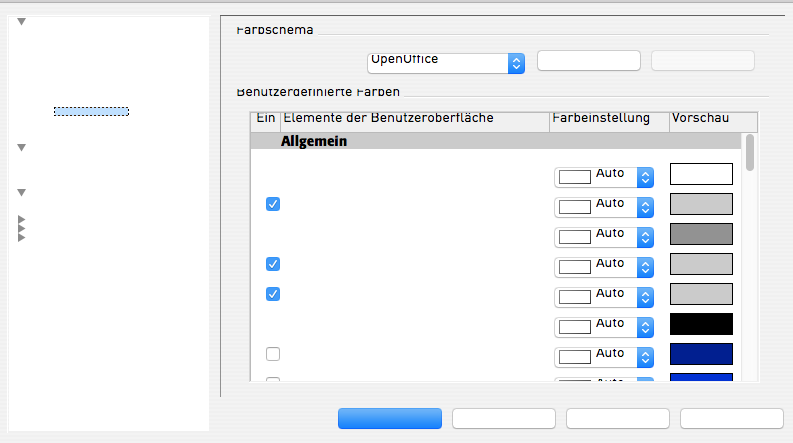Viewport: 793px width, 443px height.
Task: Click the black preview color swatch
Action: 701,324
